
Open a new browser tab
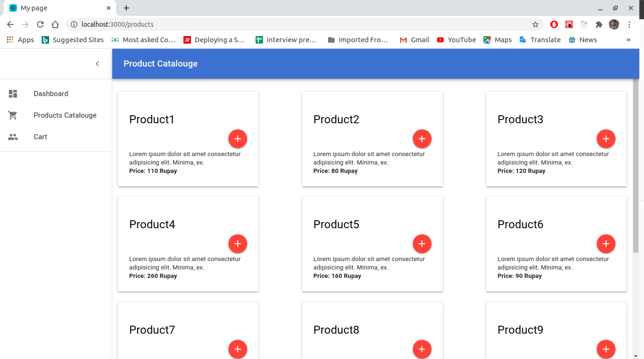126,8
